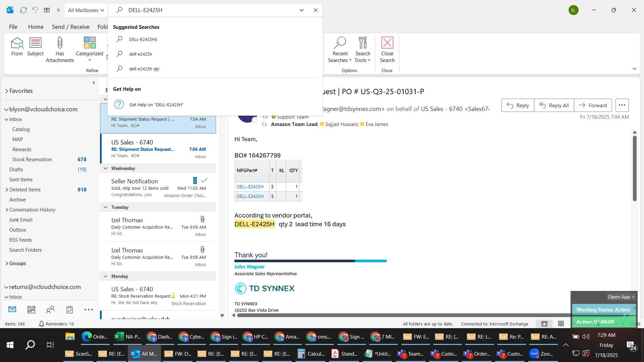The width and height of the screenshot is (644, 362).
Task: Open Zoom from taskbar
Action: point(541,354)
